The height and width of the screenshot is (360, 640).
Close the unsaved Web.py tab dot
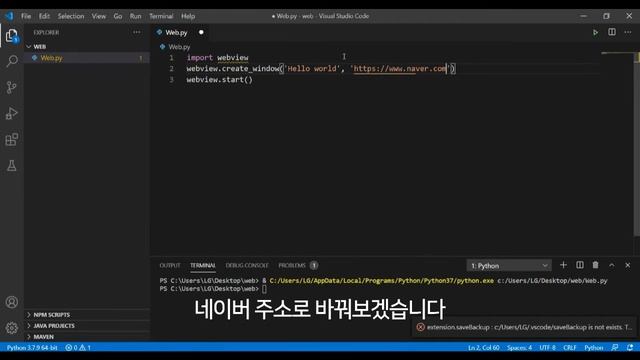pos(201,32)
